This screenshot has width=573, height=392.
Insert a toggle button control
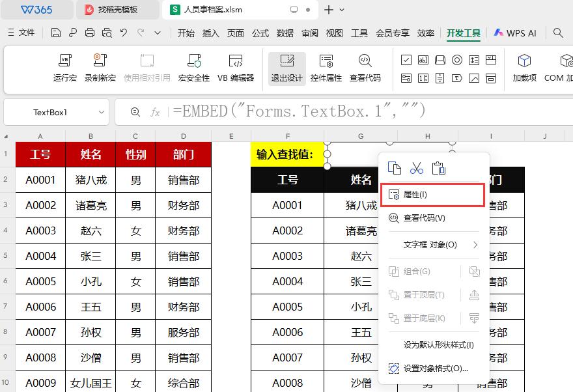click(406, 78)
